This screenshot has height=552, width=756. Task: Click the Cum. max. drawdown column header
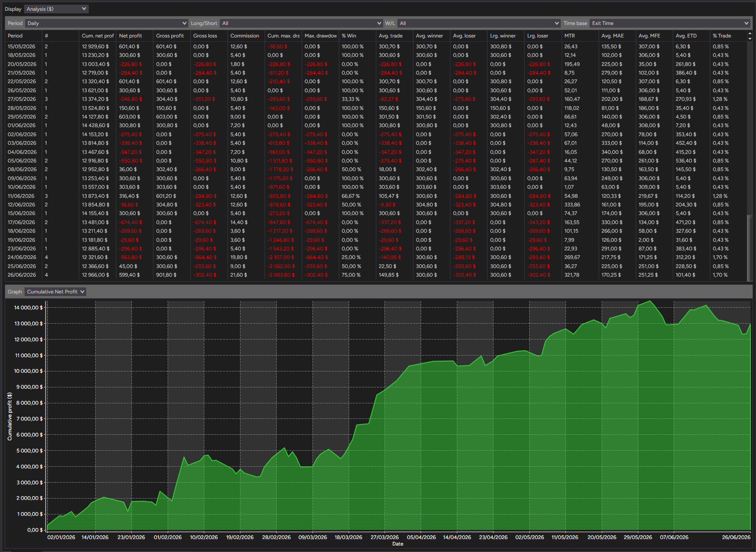click(x=283, y=36)
